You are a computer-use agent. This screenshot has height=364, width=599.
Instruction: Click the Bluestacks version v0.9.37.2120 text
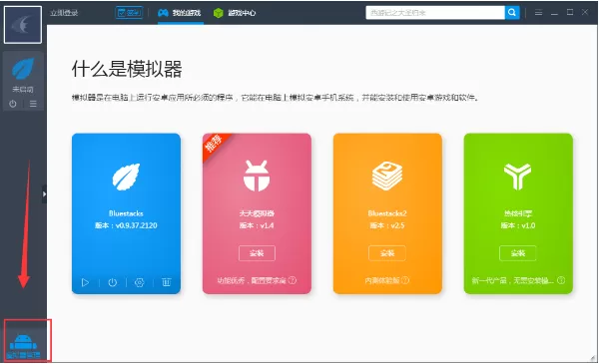(126, 225)
